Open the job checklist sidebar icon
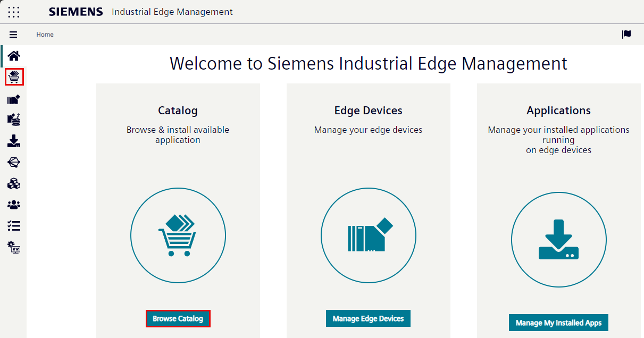Screen dimensions: 644x338 (14, 226)
